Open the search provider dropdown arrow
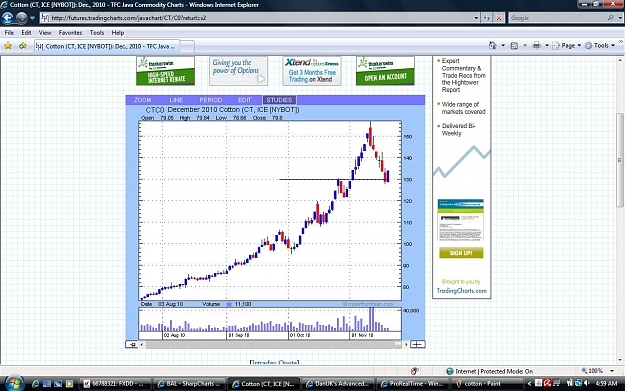Viewport: 625px width, 391px height. pos(620,18)
